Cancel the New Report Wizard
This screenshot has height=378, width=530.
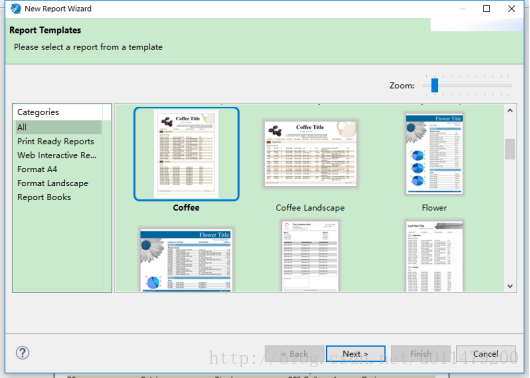pos(486,354)
